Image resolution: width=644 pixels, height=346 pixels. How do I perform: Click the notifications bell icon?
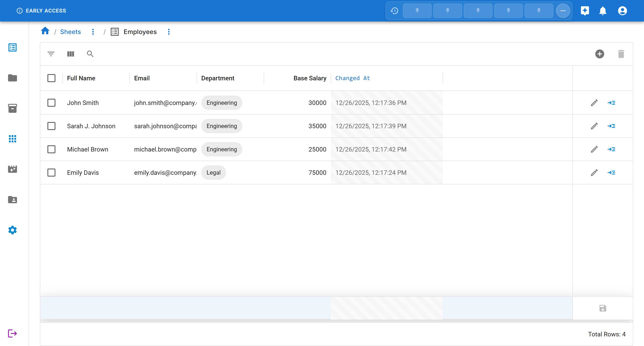[x=603, y=11]
